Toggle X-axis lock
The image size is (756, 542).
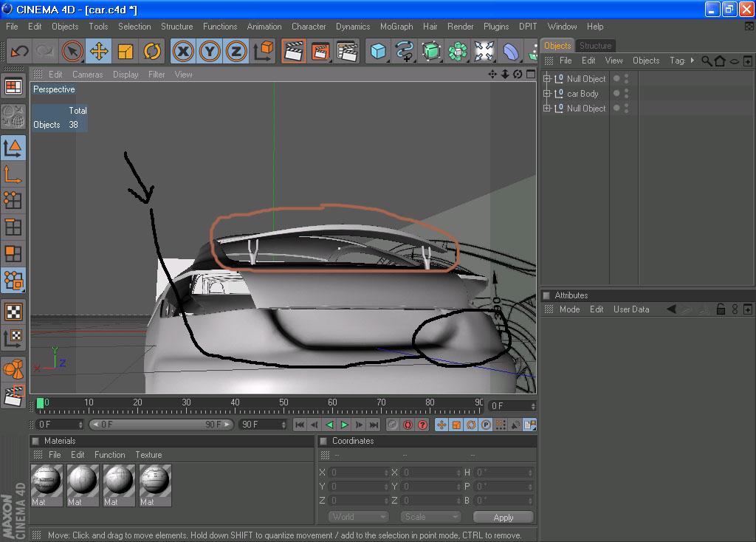point(183,51)
